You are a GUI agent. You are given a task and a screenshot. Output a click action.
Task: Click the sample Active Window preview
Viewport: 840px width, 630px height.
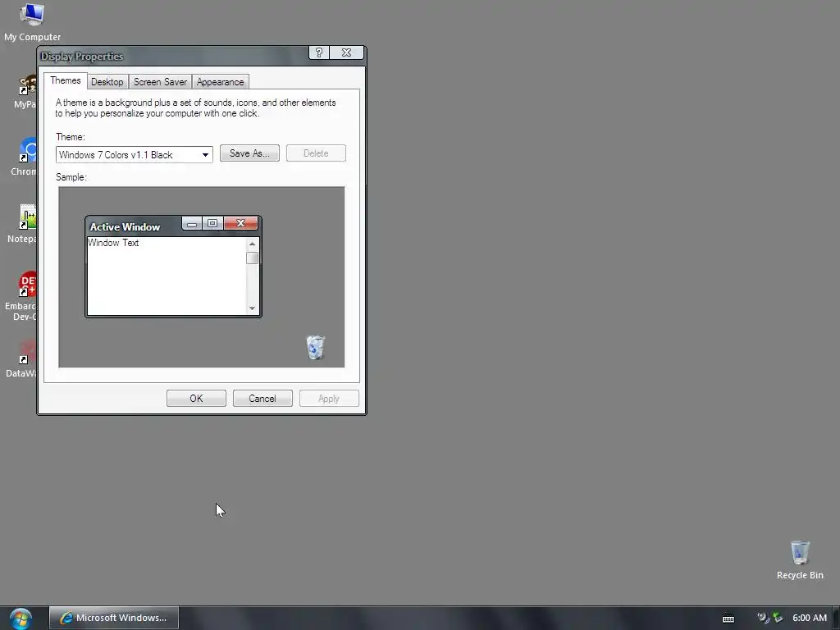173,267
